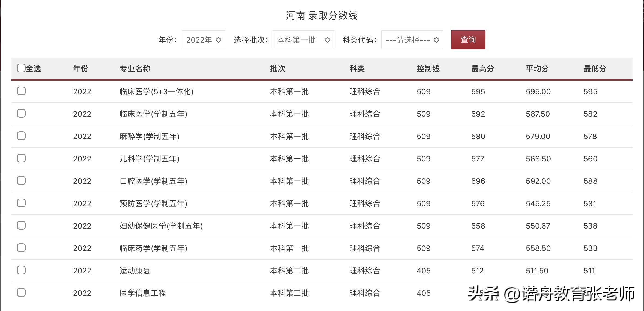Tick the 运动康复 row checkbox
This screenshot has height=311, width=644.
[x=21, y=270]
